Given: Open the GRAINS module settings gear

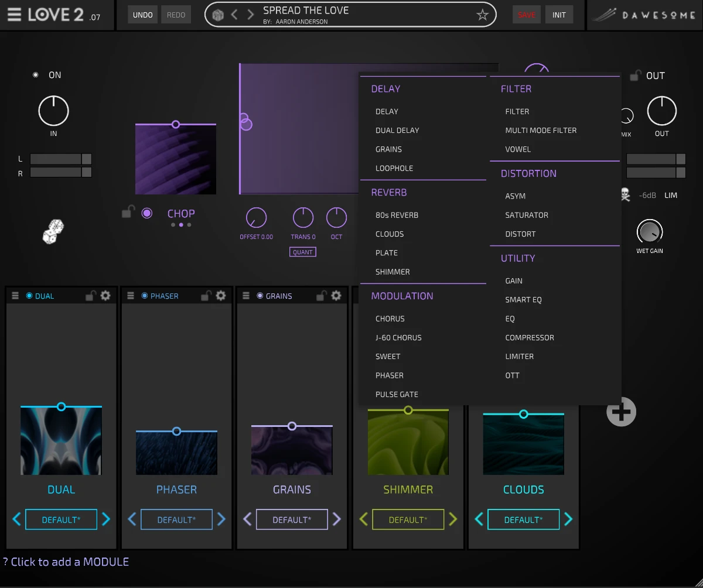Looking at the screenshot, I should pos(336,296).
